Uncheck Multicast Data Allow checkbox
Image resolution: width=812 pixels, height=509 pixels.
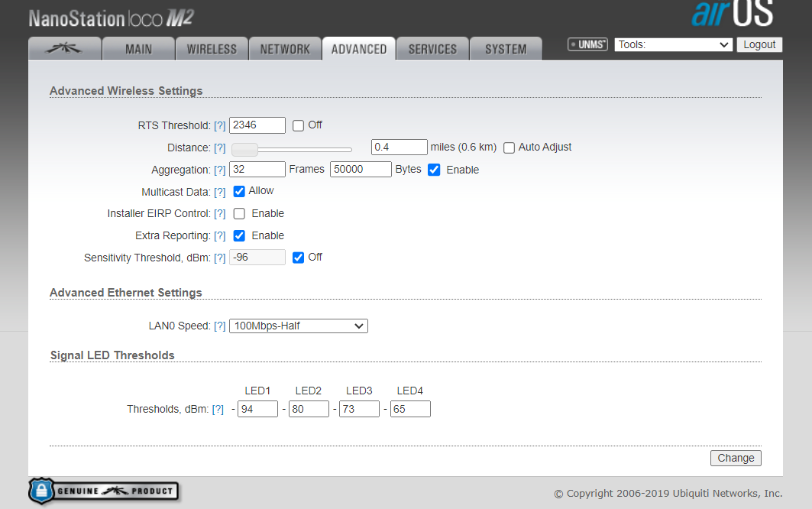click(239, 191)
